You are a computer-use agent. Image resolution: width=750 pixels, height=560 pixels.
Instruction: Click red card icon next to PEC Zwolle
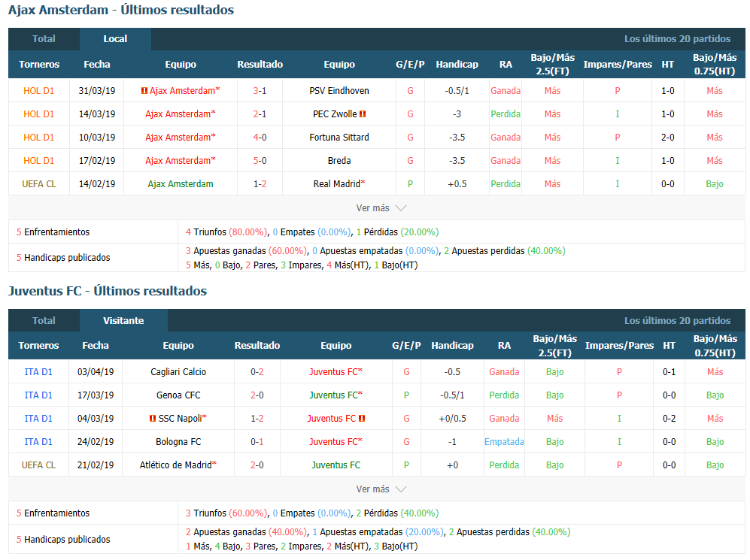pos(363,114)
